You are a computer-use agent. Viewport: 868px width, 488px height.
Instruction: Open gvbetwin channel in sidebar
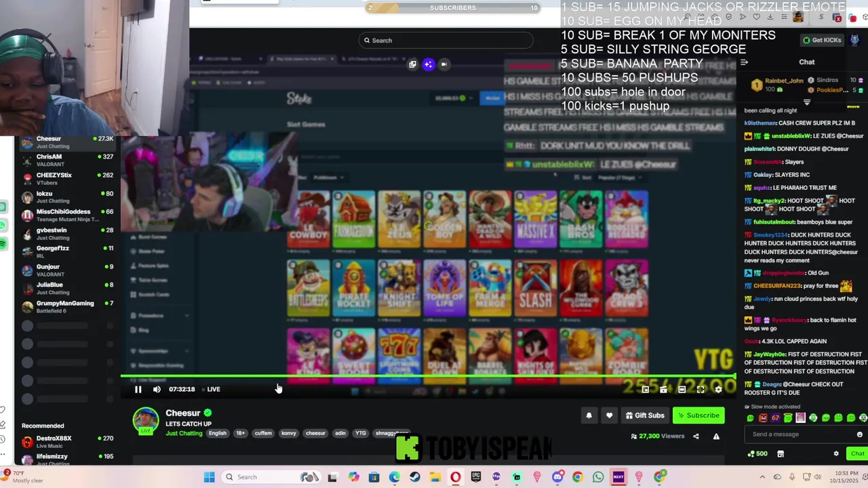pyautogui.click(x=66, y=233)
